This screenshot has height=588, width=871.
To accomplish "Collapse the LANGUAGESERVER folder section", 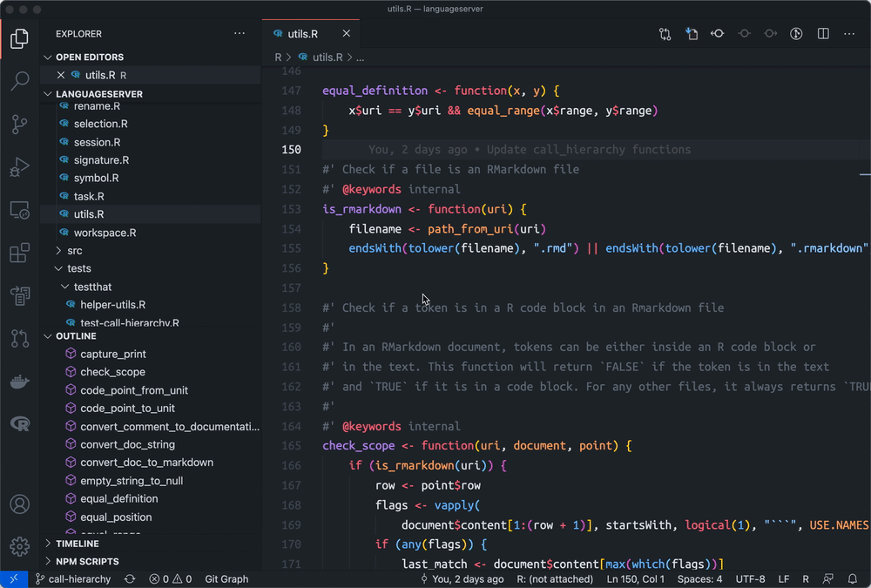I will click(x=48, y=94).
